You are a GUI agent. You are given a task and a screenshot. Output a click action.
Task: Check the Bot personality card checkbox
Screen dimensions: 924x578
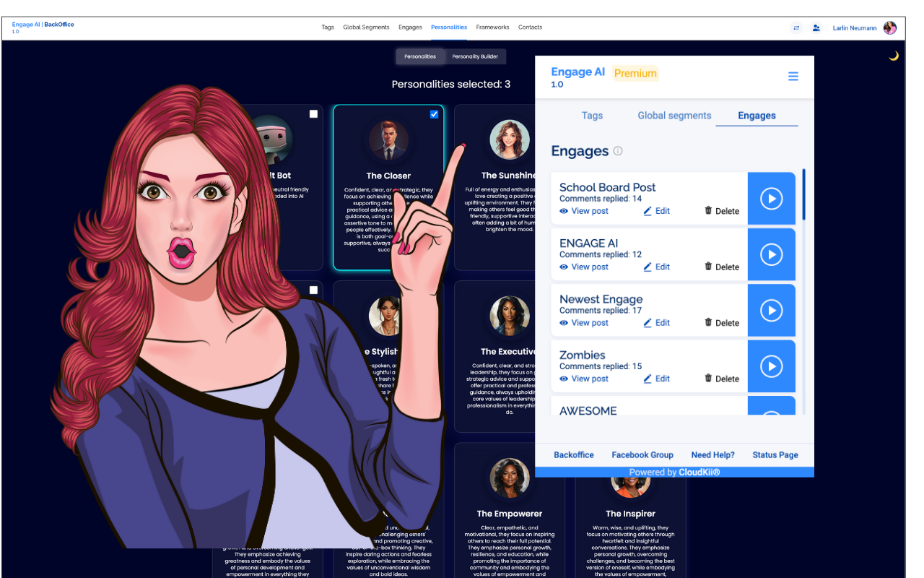313,113
